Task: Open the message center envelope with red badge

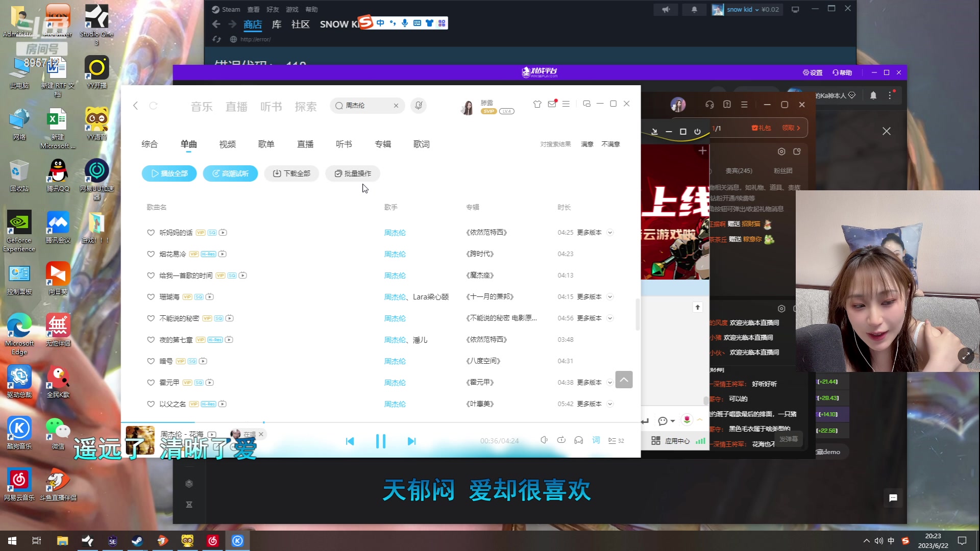Action: (552, 103)
